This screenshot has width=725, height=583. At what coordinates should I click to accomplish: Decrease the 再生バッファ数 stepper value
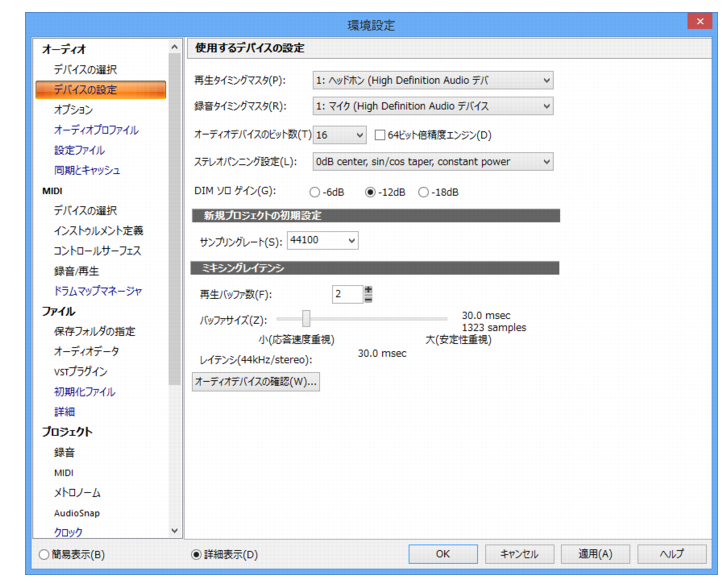368,299
